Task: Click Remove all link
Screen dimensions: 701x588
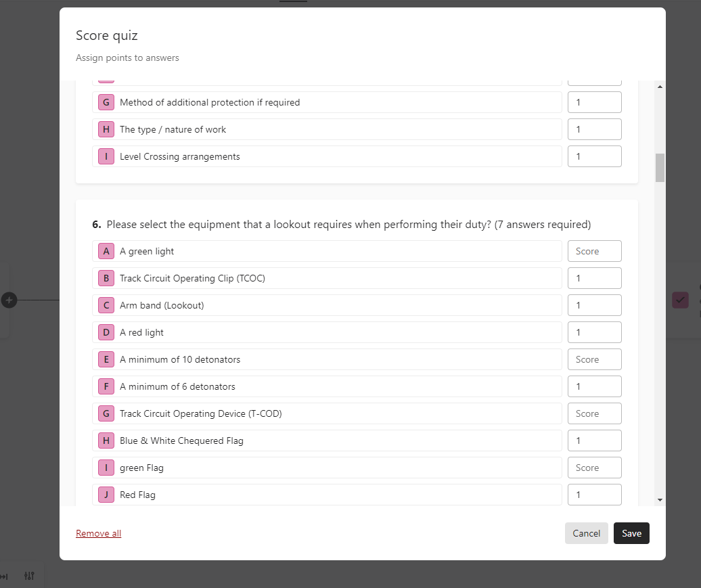Action: tap(98, 533)
